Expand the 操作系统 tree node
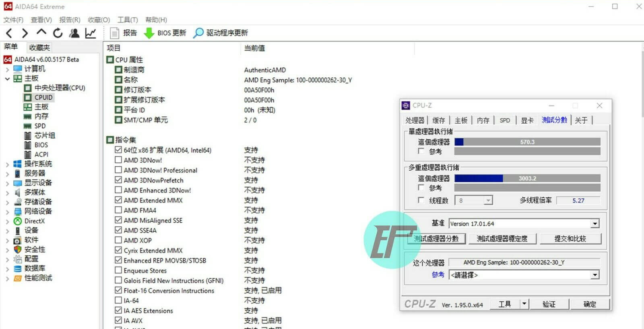 tap(7, 164)
